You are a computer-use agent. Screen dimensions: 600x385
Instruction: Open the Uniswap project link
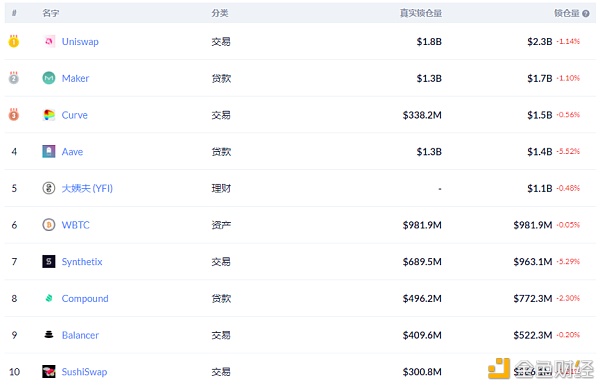(x=80, y=42)
